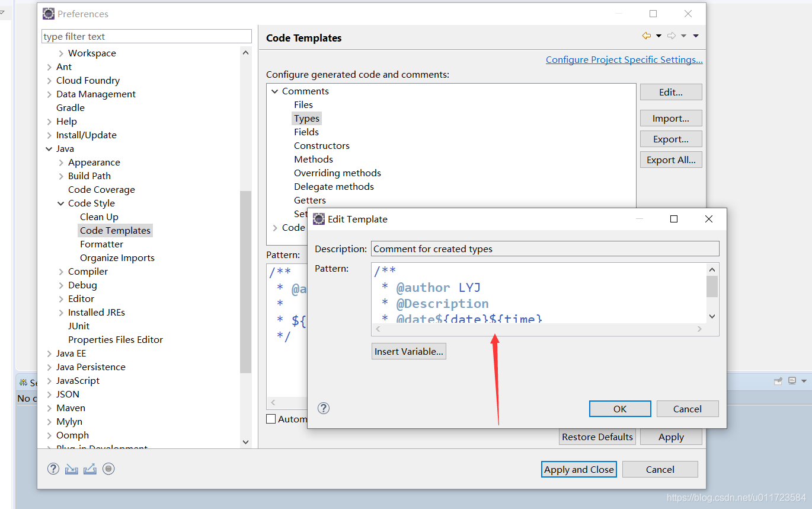812x509 pixels.
Task: Select Files under Comments
Action: click(x=303, y=105)
